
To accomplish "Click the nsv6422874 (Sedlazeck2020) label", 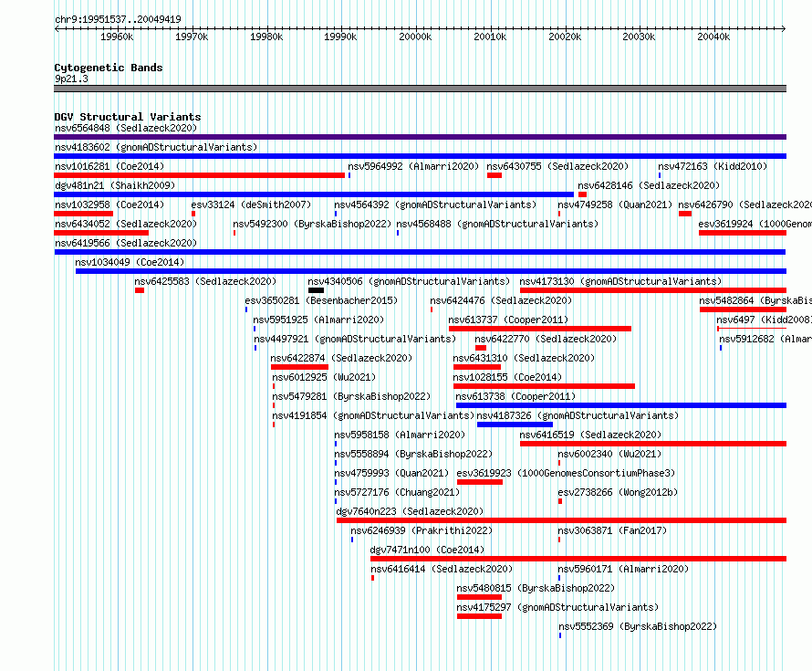I will point(341,358).
